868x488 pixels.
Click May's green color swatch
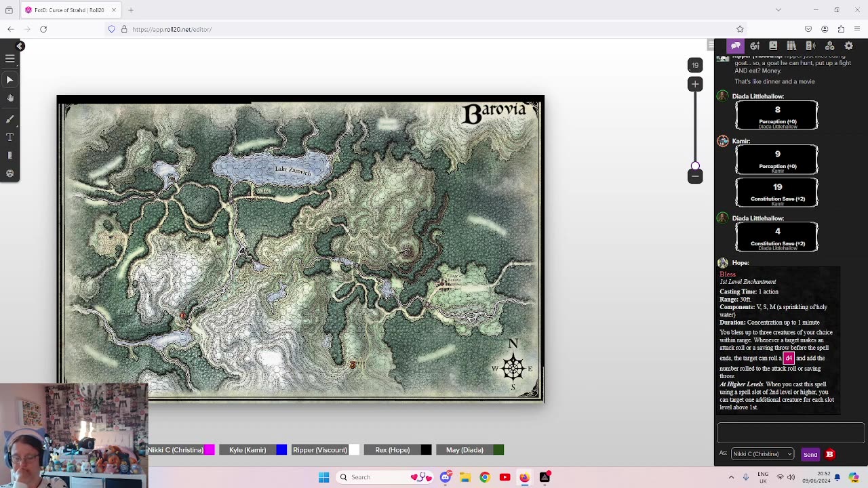(x=499, y=450)
